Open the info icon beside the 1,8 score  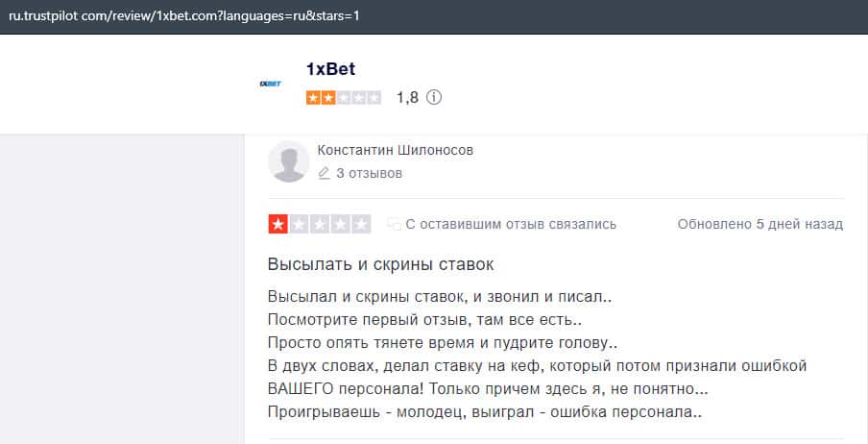tap(434, 97)
